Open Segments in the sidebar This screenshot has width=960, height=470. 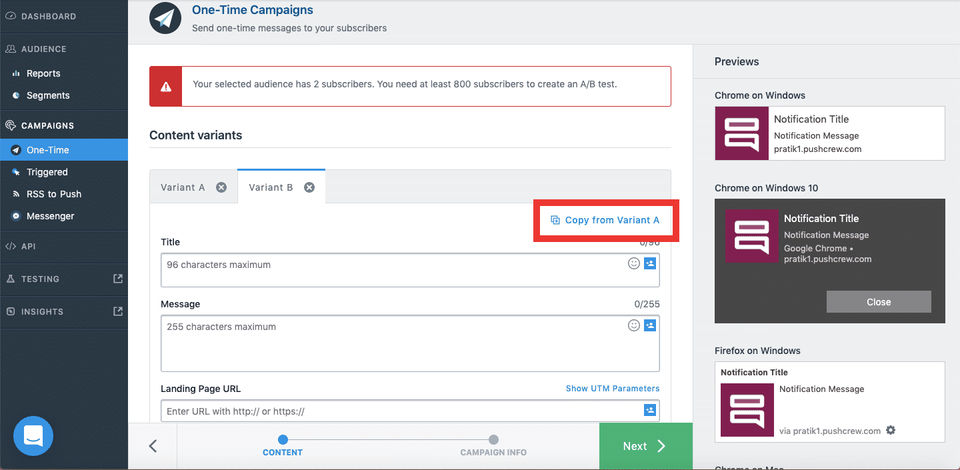48,95
